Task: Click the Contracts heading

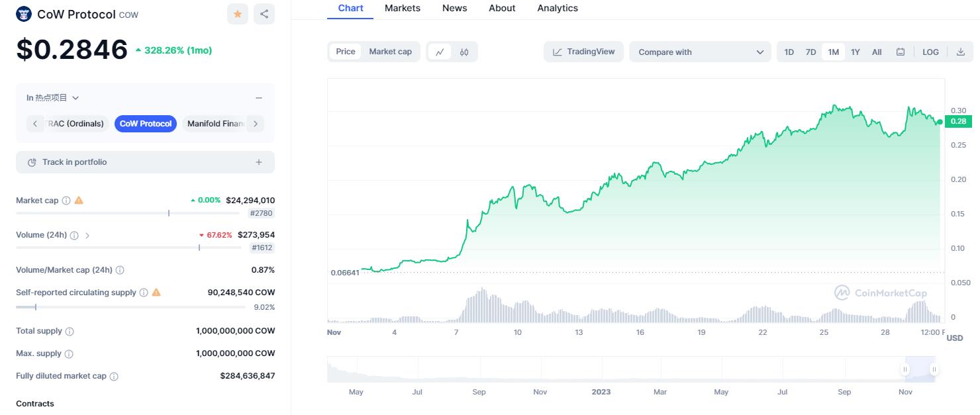Action: pos(35,404)
